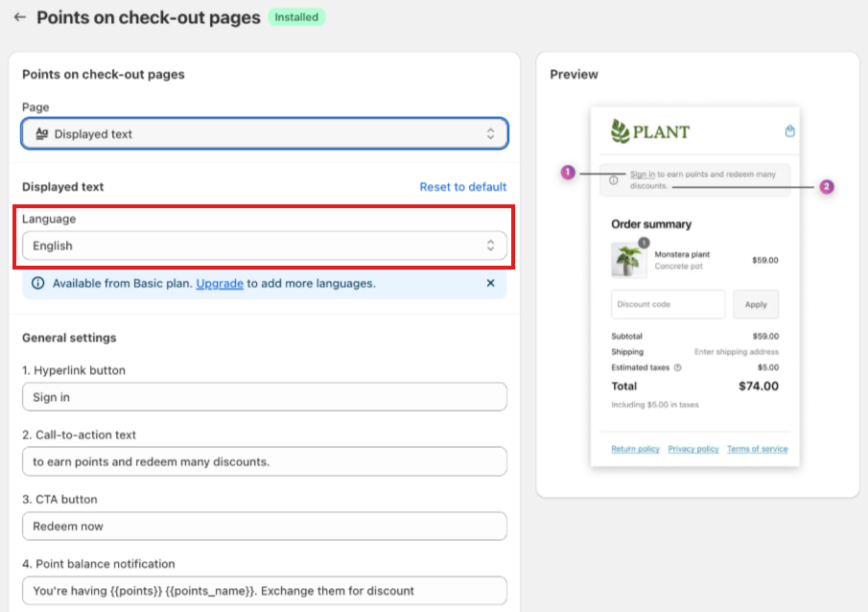The image size is (868, 612).
Task: Focus the Call-to-action text input
Action: pyautogui.click(x=265, y=461)
